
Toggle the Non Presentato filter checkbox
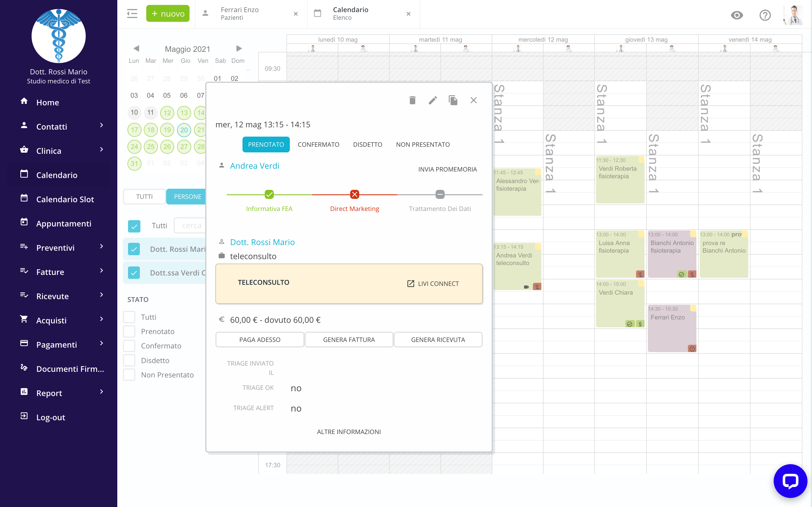click(x=129, y=375)
